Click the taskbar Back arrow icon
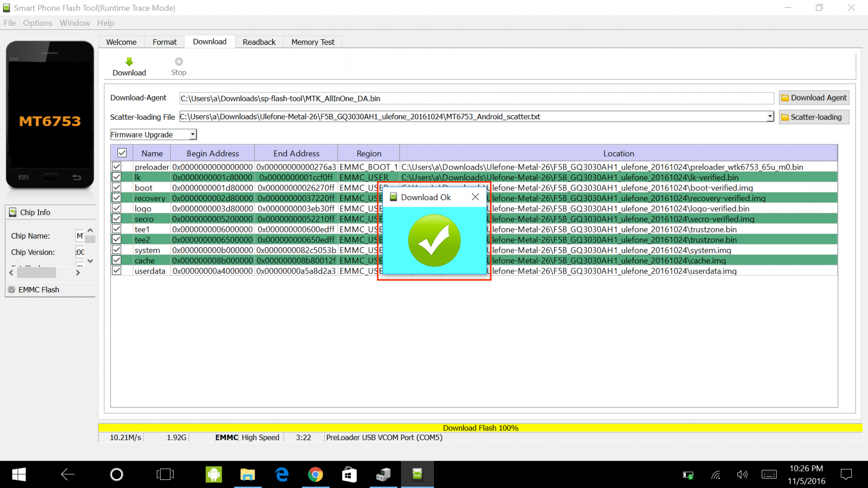This screenshot has width=868, height=488. point(68,474)
